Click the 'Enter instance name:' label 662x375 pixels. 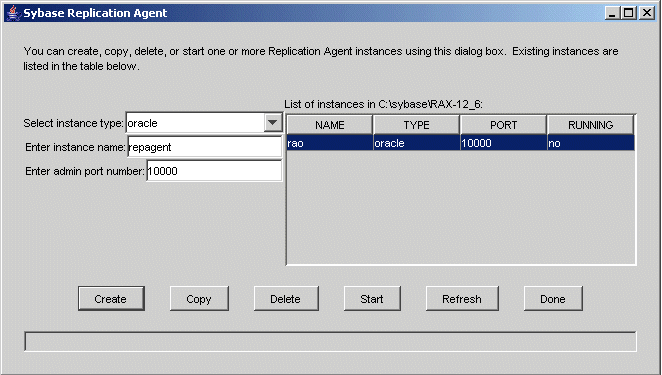pos(75,147)
